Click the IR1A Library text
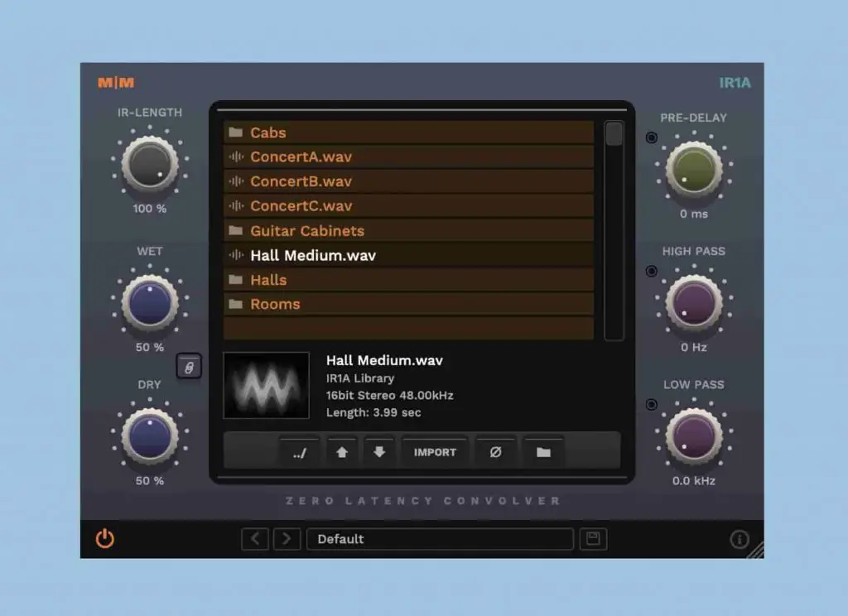Image resolution: width=848 pixels, height=616 pixels. pos(360,378)
